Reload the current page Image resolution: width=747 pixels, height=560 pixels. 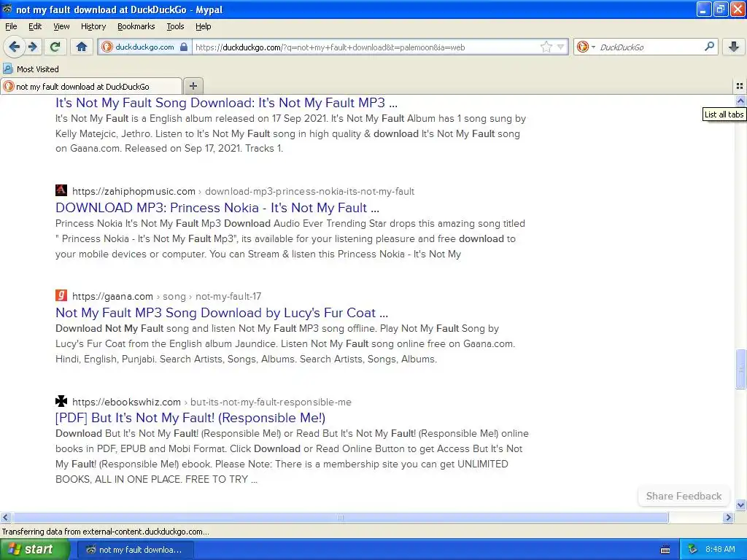(x=55, y=47)
